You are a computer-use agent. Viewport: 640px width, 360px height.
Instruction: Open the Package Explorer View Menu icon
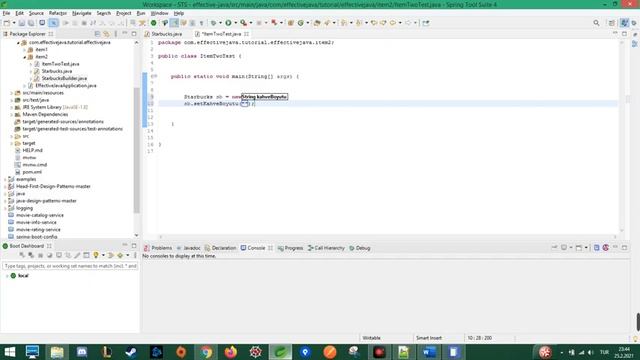point(116,34)
